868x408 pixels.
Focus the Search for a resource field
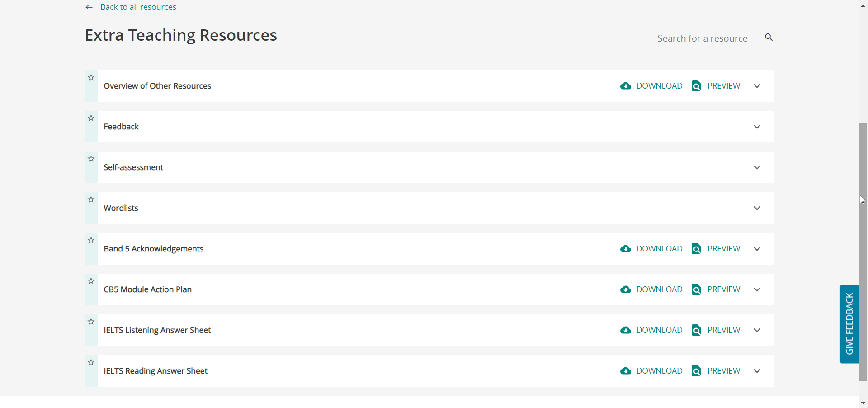[708, 38]
